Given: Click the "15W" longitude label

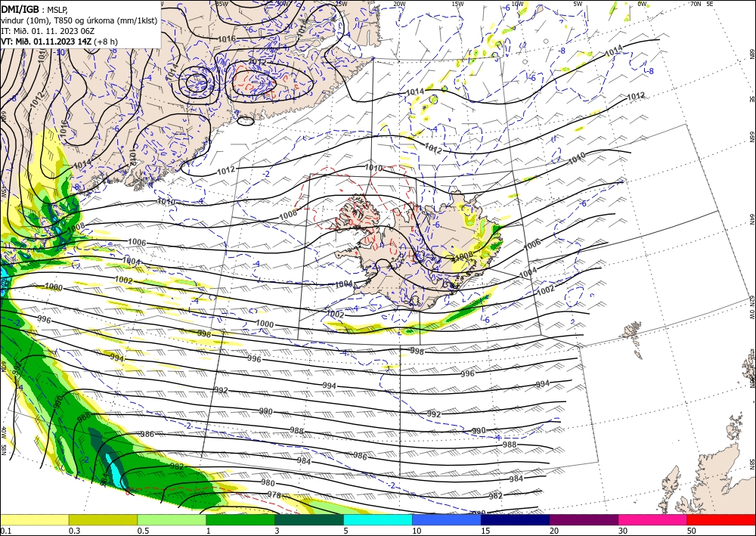Looking at the screenshot, I should point(458,4).
